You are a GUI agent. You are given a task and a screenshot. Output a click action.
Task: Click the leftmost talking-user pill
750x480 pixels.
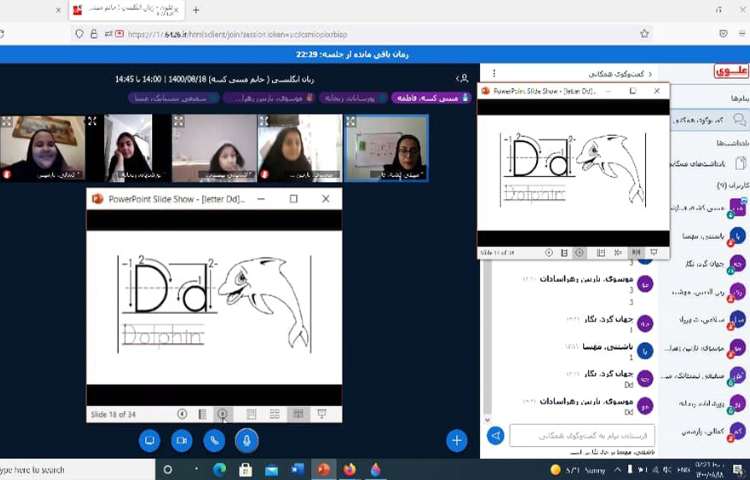173,98
